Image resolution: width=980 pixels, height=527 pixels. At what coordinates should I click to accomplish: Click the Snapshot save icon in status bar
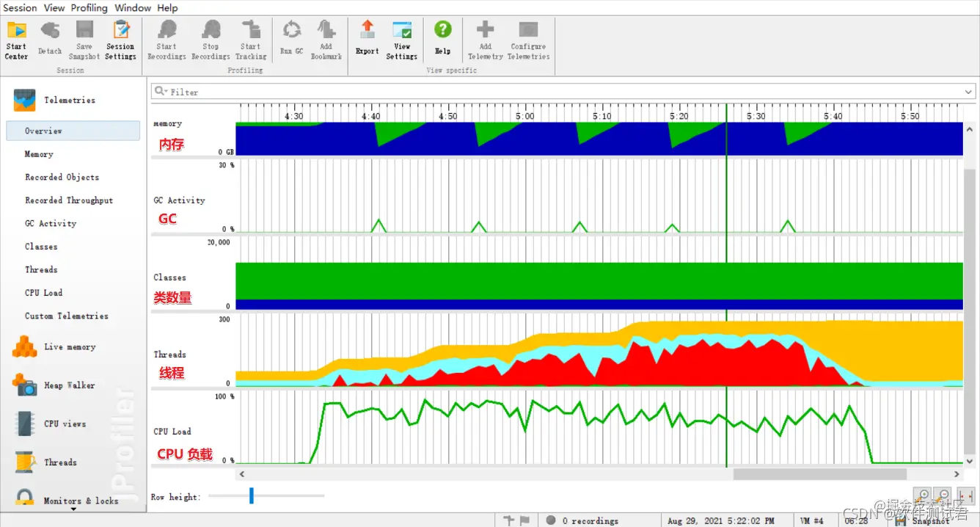(x=902, y=520)
